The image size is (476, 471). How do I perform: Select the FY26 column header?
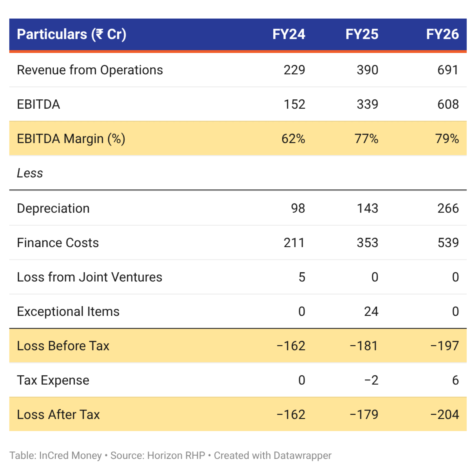click(443, 34)
